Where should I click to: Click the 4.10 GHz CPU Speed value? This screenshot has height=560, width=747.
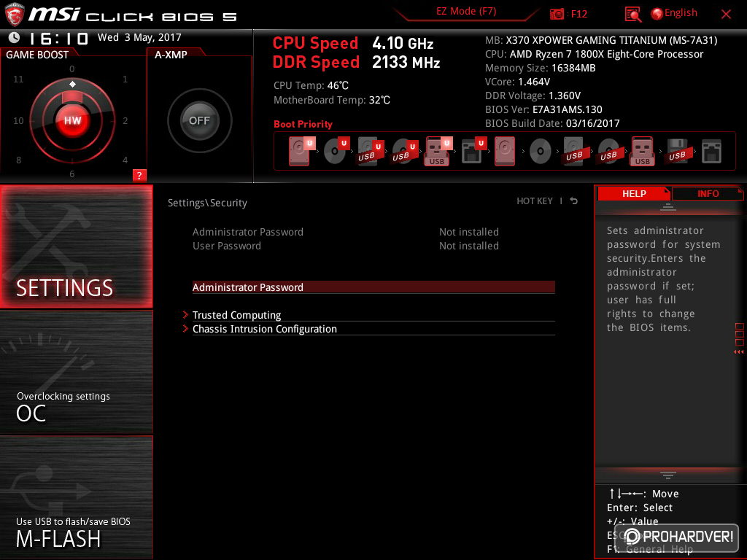403,43
